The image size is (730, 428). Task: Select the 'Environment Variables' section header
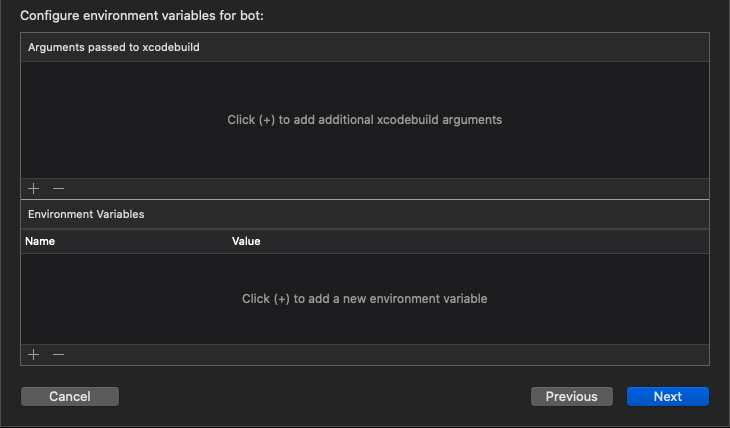(86, 214)
